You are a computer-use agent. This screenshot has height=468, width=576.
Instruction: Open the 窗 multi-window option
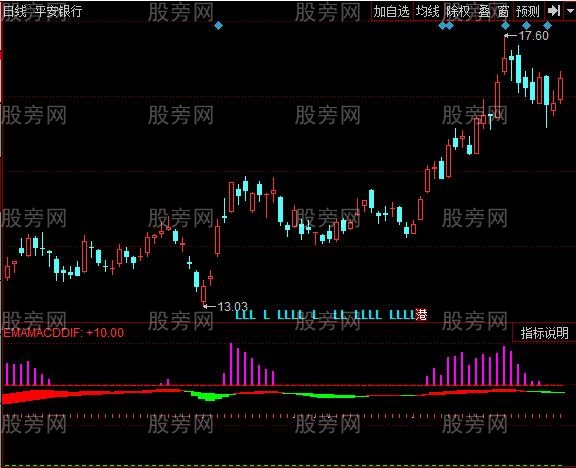[503, 12]
